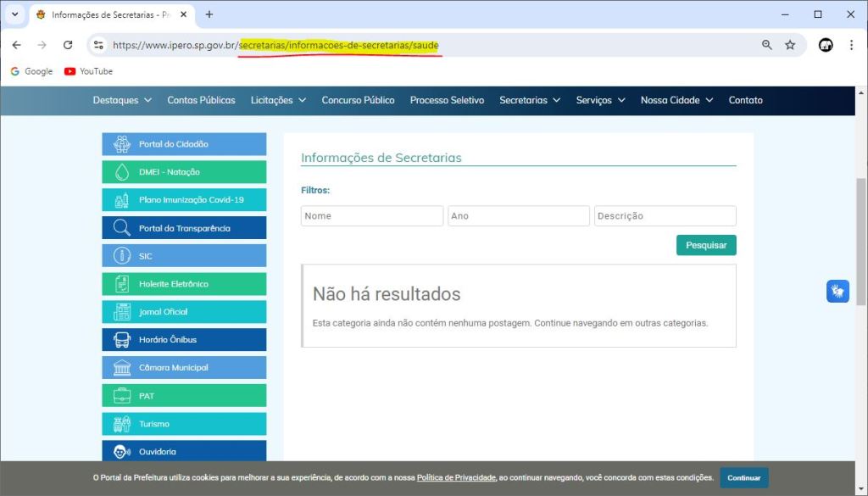Screen dimensions: 868x496
Task: Click the Horário Ônibus bus icon
Action: (x=122, y=340)
